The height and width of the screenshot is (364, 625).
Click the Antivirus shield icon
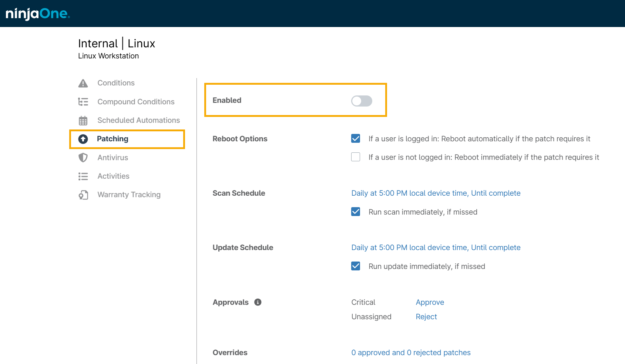click(83, 158)
